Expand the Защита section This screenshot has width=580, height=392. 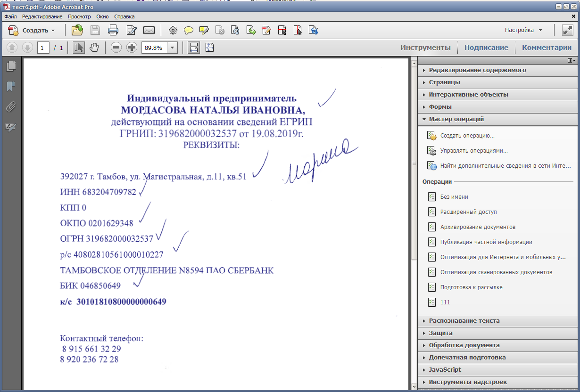tap(497, 333)
